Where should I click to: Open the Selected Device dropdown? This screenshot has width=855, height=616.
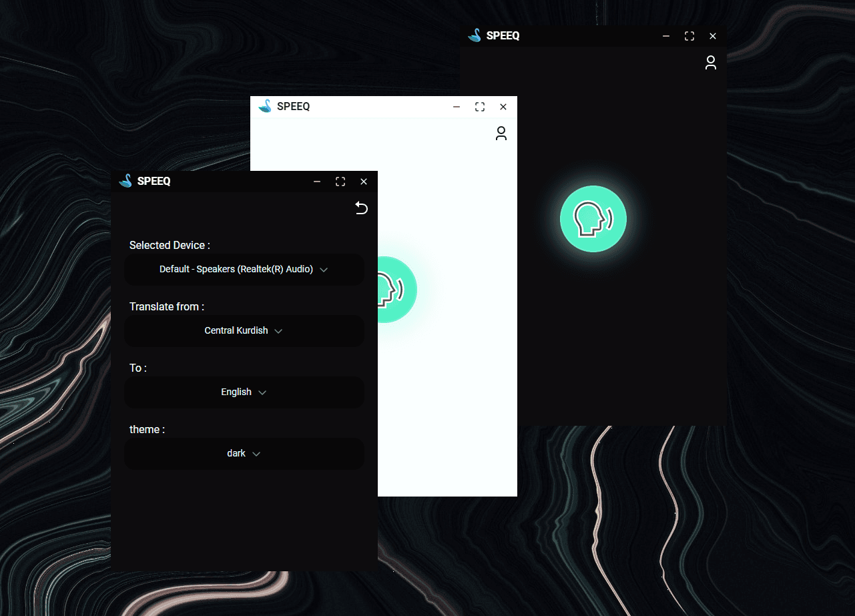[244, 270]
